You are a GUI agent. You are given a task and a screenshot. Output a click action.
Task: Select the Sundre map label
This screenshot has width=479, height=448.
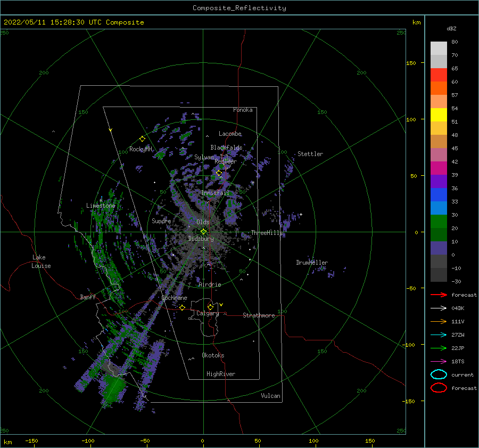pyautogui.click(x=161, y=221)
